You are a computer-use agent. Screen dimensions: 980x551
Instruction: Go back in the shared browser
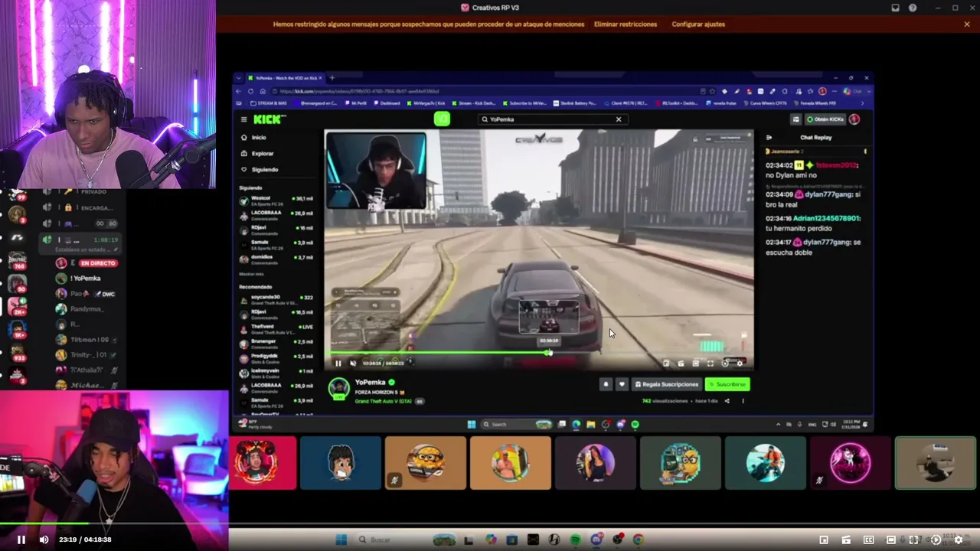[x=239, y=91]
